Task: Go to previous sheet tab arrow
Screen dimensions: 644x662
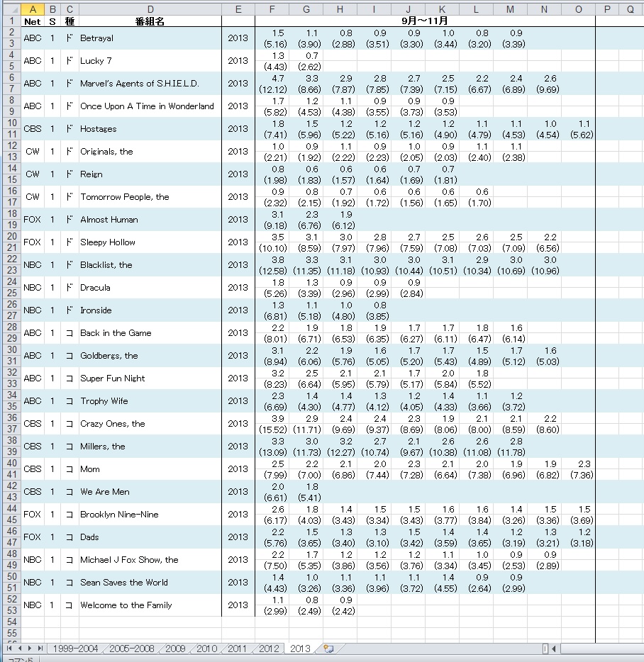Action: [19, 648]
